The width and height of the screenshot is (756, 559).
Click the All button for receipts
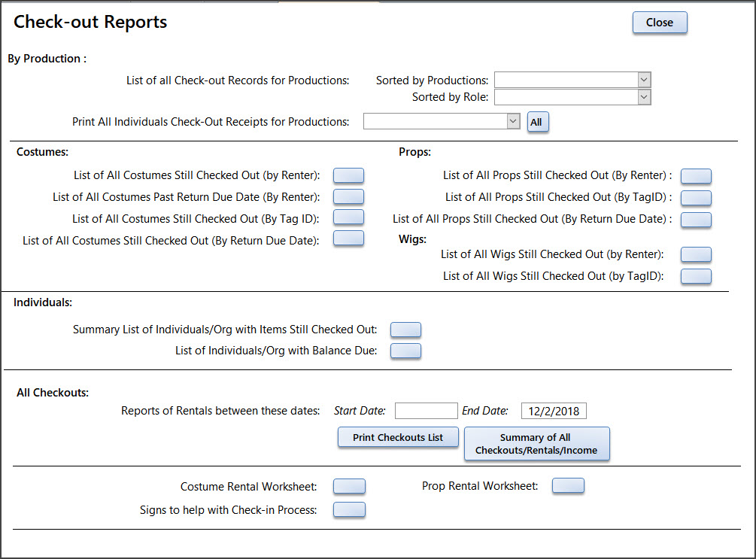coord(538,122)
